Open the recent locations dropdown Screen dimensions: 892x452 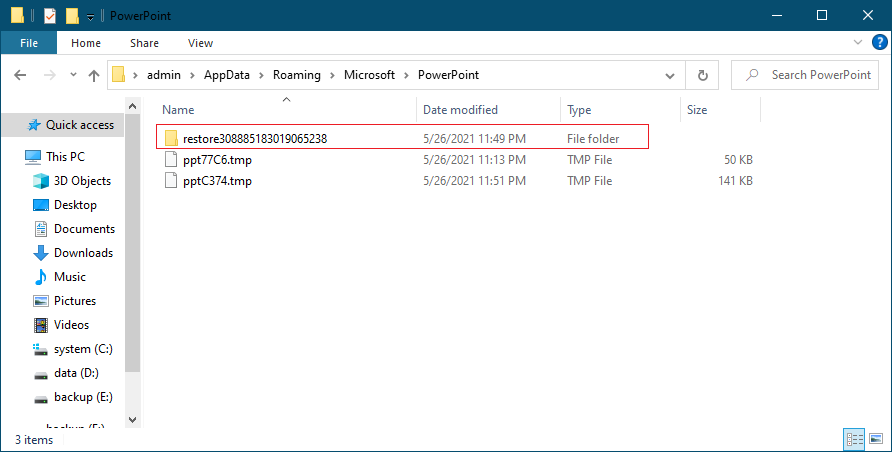(x=73, y=75)
